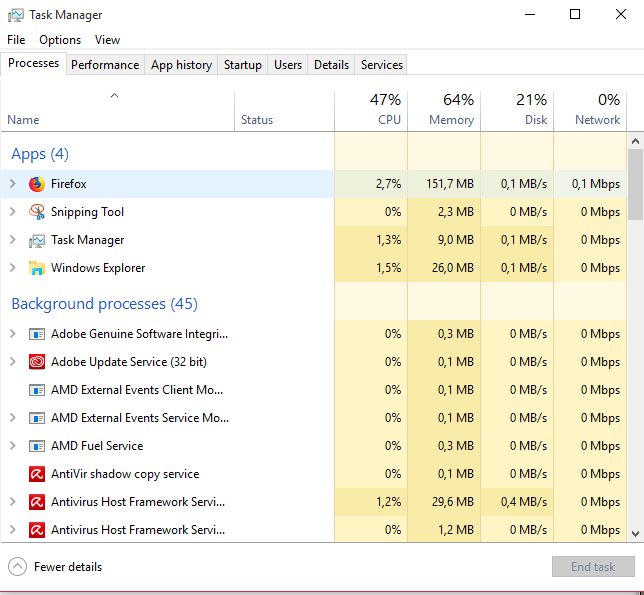
Task: Switch to the Startup tab
Action: 242,65
